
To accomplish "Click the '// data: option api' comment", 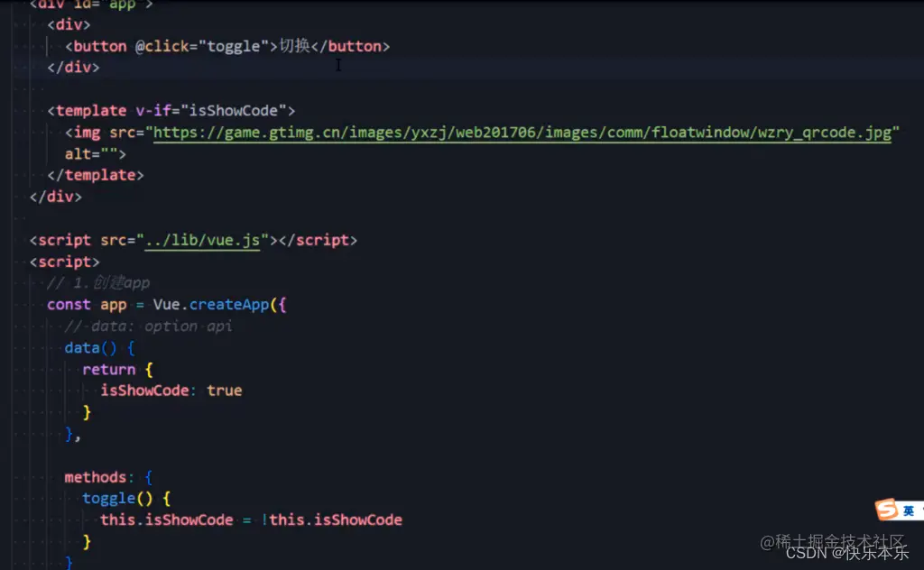I will click(148, 326).
